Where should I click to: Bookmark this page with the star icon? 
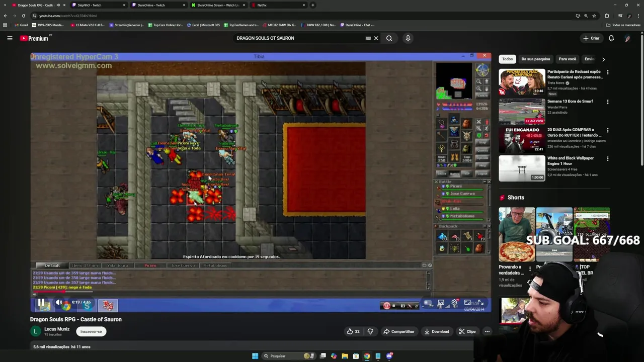594,16
